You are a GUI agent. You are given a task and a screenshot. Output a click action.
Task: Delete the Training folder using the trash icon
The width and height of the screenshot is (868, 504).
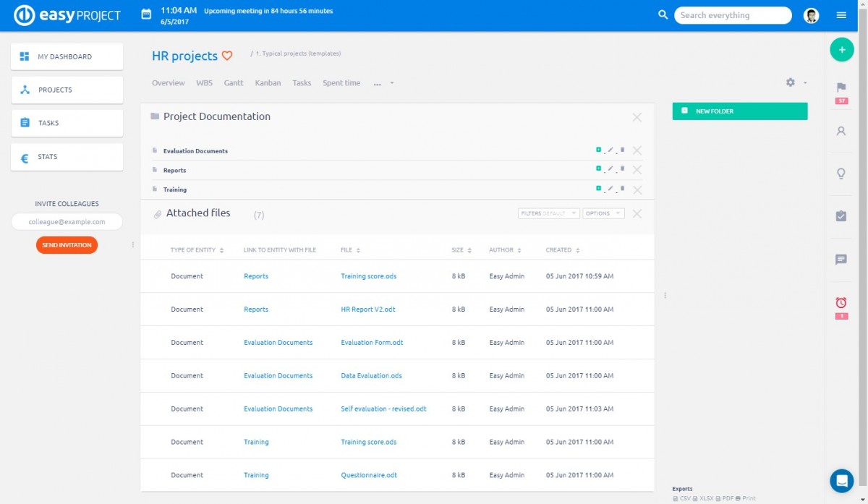pyautogui.click(x=621, y=189)
